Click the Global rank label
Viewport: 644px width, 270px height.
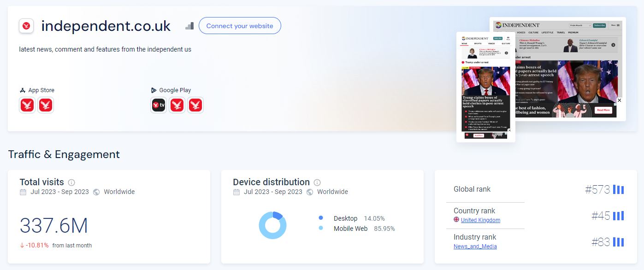point(472,189)
